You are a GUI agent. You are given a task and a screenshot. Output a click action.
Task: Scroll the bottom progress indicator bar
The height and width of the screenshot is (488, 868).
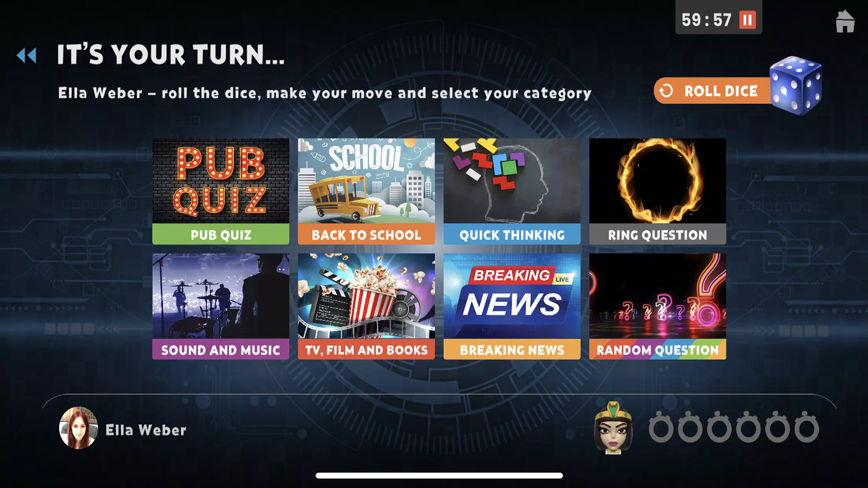click(x=434, y=475)
